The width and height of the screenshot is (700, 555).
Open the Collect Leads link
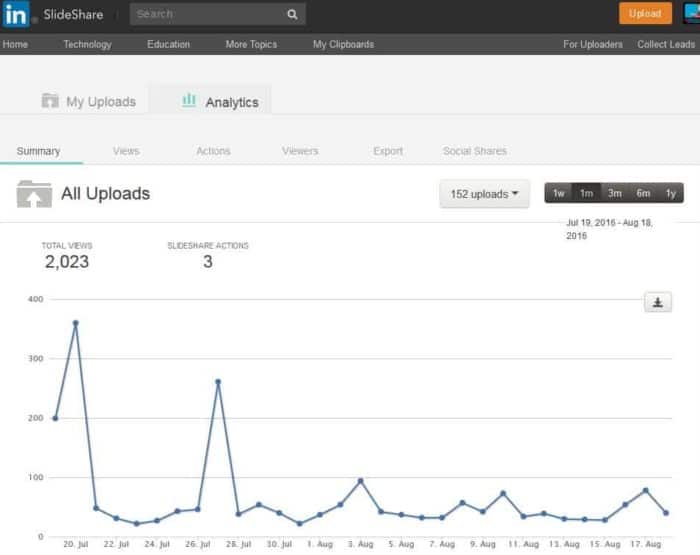pos(666,44)
